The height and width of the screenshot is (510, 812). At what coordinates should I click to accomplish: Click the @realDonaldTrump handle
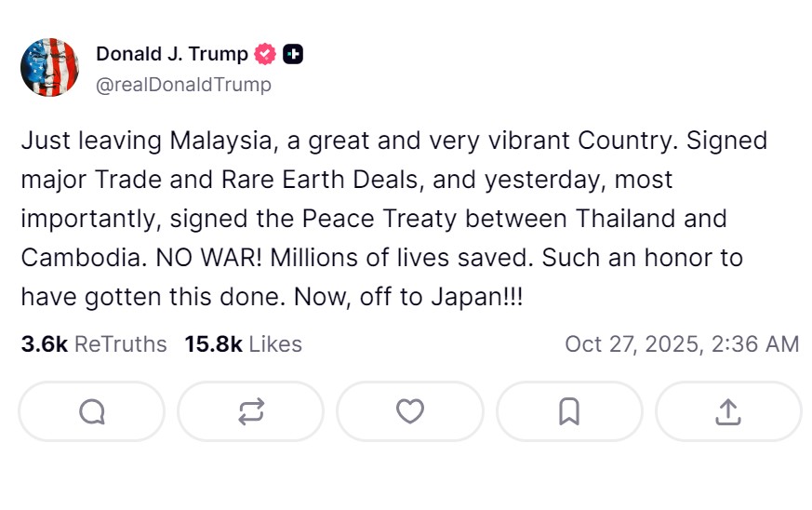[x=183, y=85]
